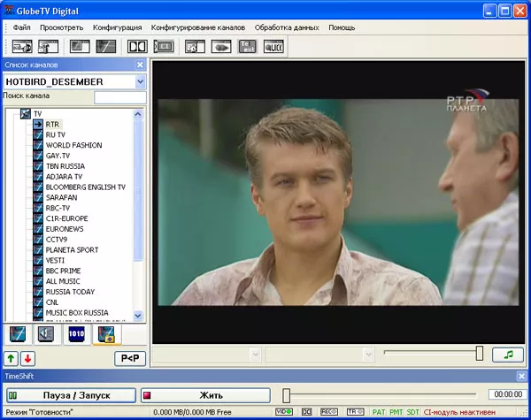
Task: Select the ADJARA TV channel
Action: [x=64, y=177]
